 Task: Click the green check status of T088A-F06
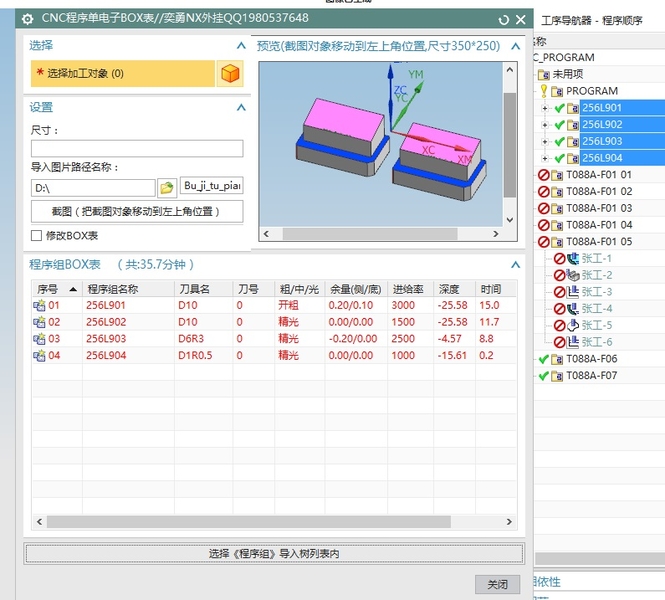coord(543,359)
